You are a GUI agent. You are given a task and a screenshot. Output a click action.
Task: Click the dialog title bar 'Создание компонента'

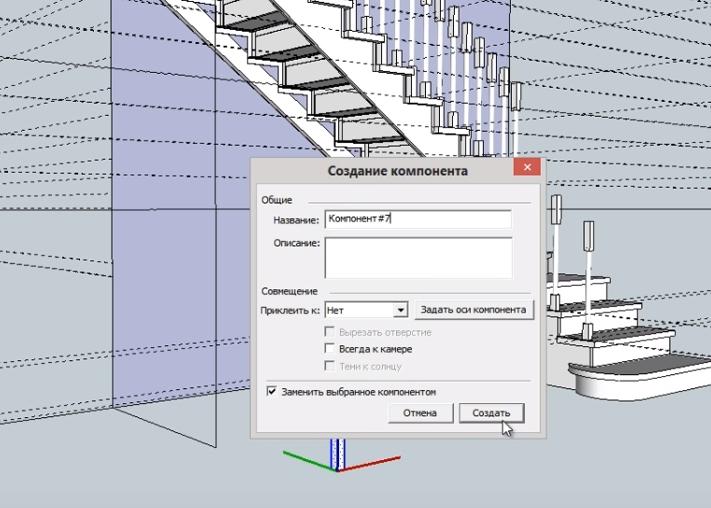pyautogui.click(x=396, y=171)
